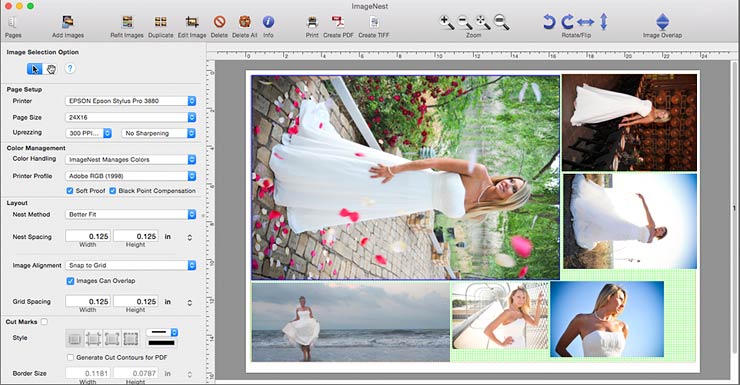Open the Nest Method dropdown
This screenshot has width=740, height=385.
pyautogui.click(x=130, y=214)
